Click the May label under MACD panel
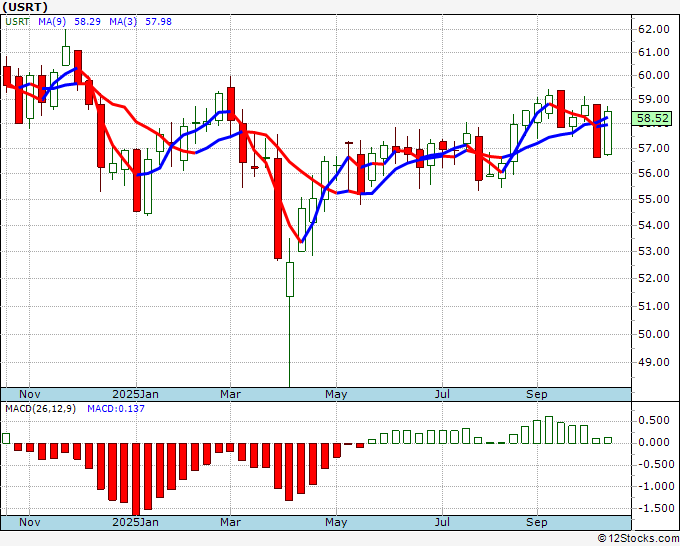 [336, 522]
